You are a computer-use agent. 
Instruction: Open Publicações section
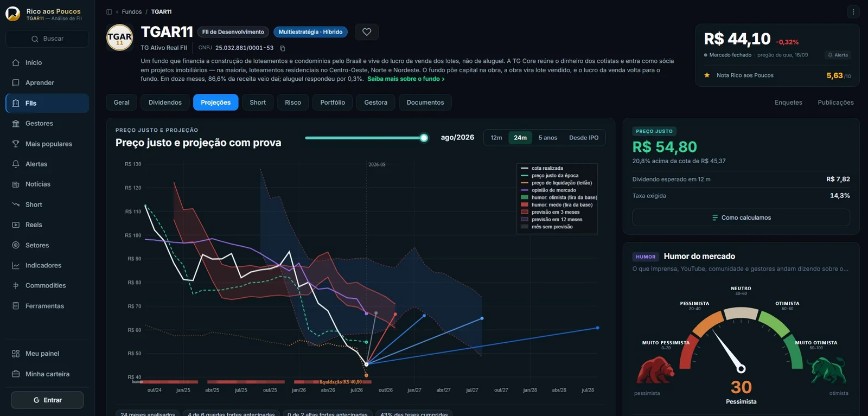tap(835, 103)
